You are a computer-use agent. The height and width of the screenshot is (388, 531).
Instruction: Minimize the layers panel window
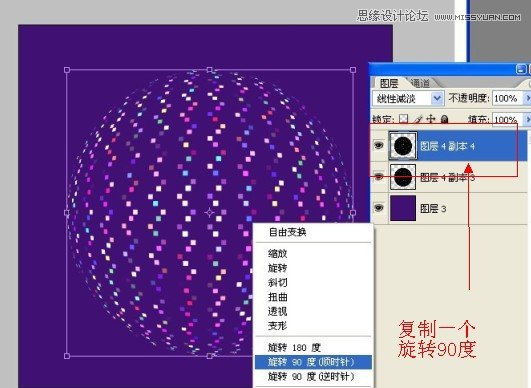[521, 69]
